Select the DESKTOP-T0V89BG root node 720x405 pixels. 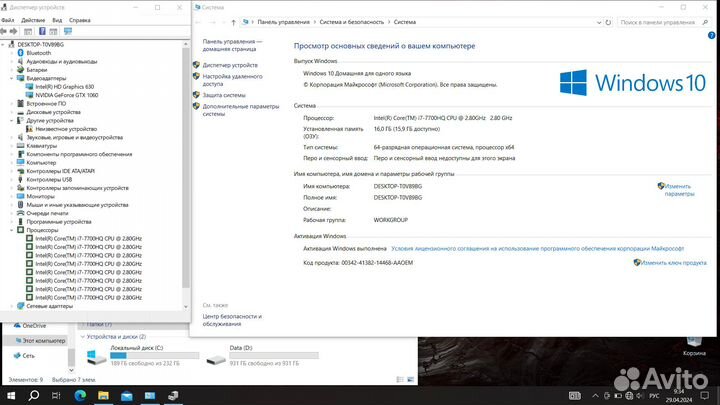[x=40, y=45]
